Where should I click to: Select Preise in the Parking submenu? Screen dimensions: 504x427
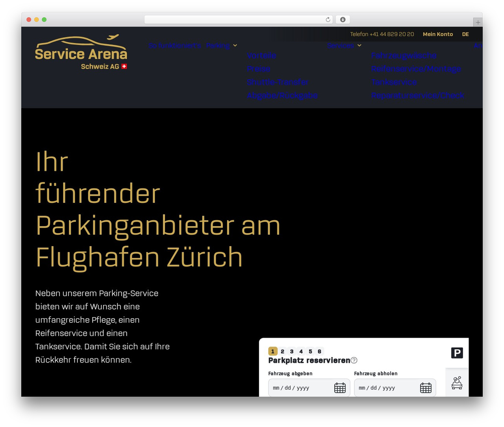pyautogui.click(x=259, y=69)
